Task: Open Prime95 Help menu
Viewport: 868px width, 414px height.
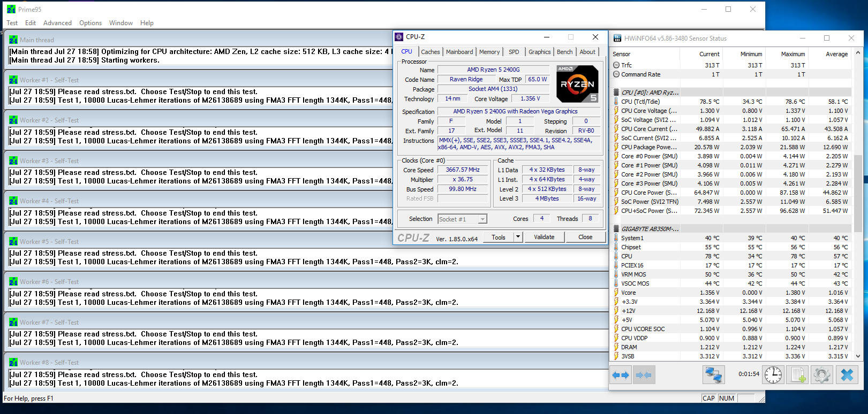Action: 147,23
